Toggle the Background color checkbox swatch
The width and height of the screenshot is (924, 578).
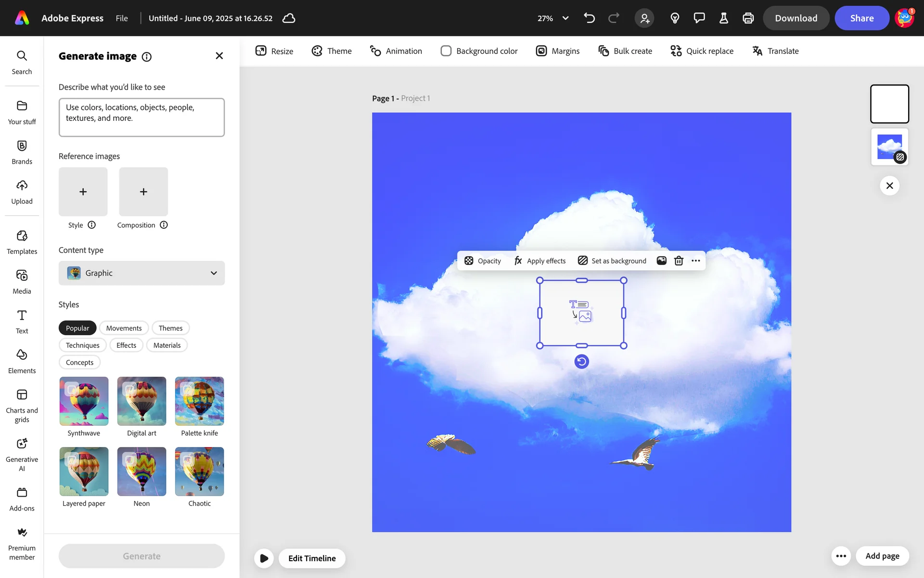click(446, 51)
